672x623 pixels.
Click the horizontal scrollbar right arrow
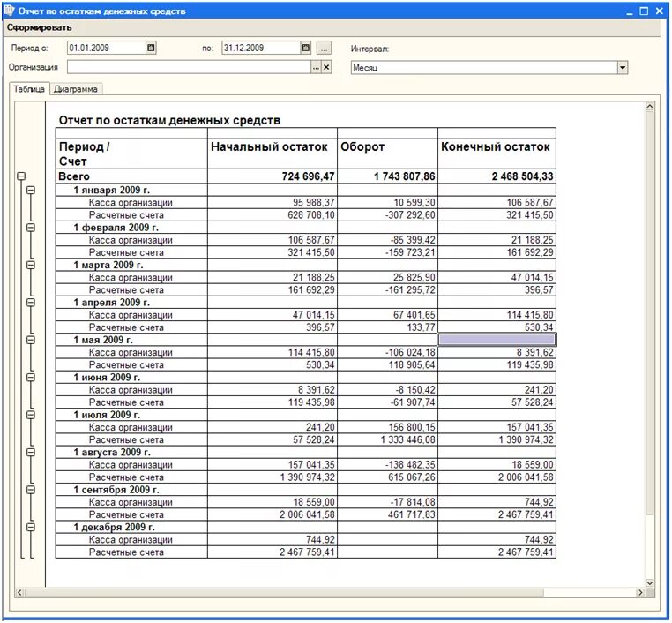(x=640, y=593)
